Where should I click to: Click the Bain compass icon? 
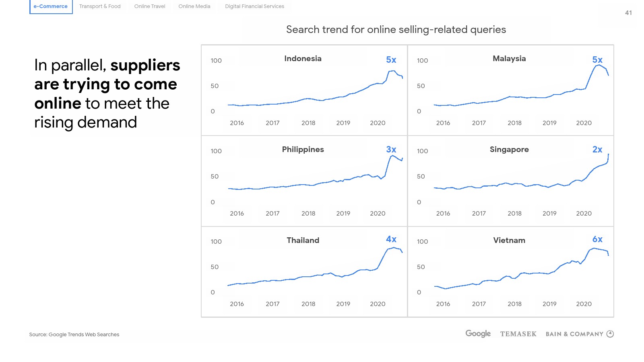(x=610, y=334)
